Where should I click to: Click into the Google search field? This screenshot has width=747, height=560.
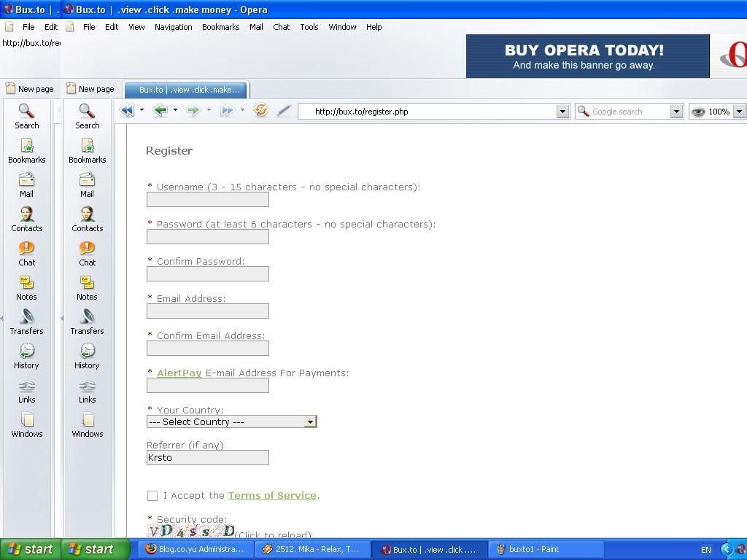coord(629,112)
